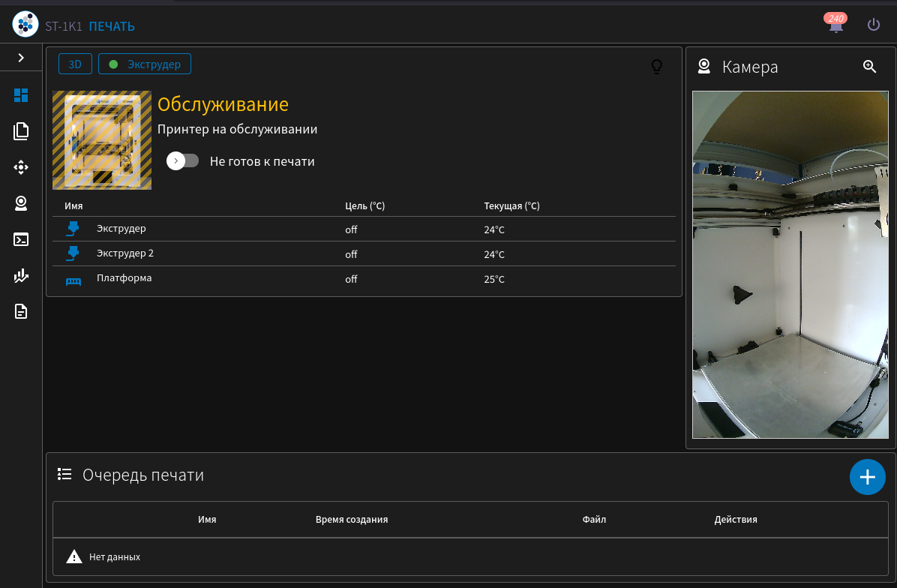
Task: Open the document log icon in sidebar
Action: (21, 312)
